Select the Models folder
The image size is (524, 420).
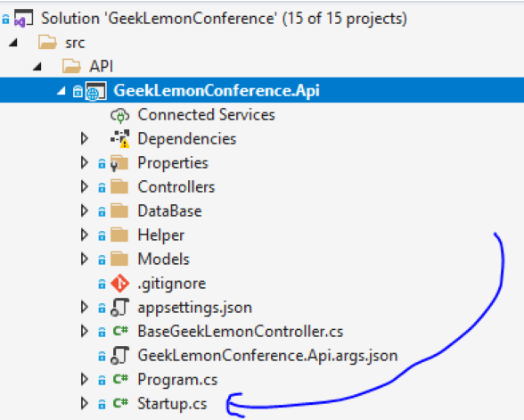click(164, 259)
